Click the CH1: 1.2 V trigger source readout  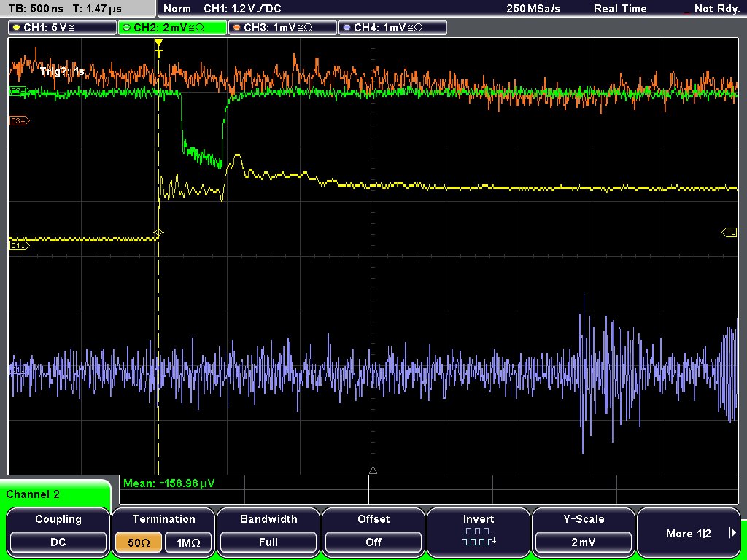pyautogui.click(x=242, y=9)
